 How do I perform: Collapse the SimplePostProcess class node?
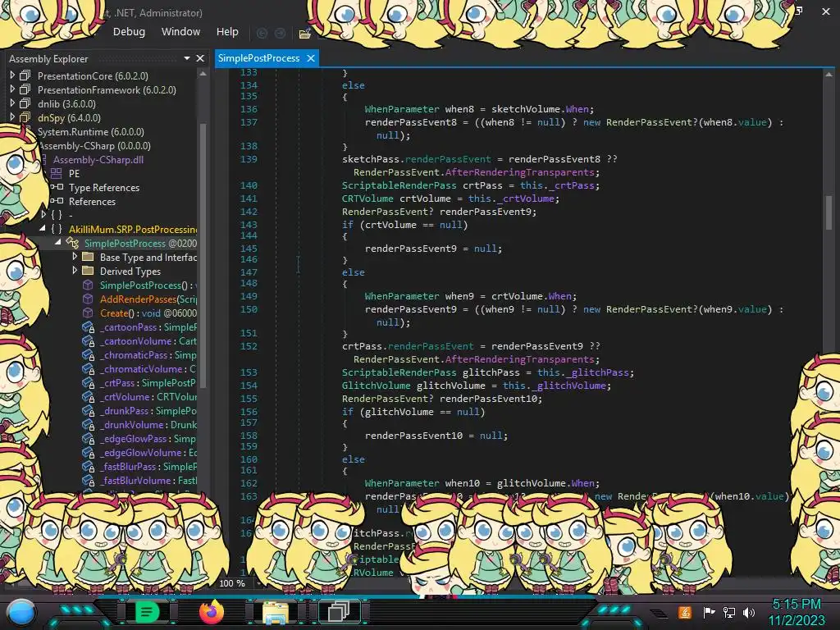58,243
